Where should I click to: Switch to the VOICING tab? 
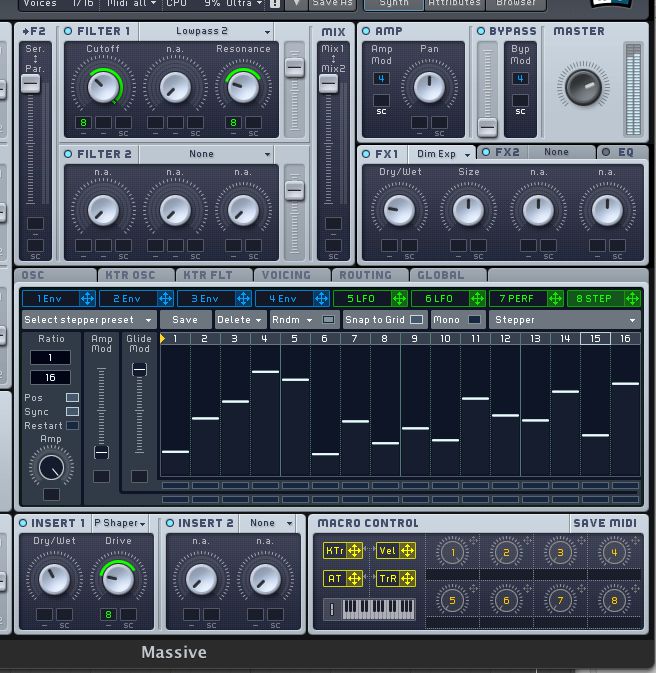pos(292,275)
